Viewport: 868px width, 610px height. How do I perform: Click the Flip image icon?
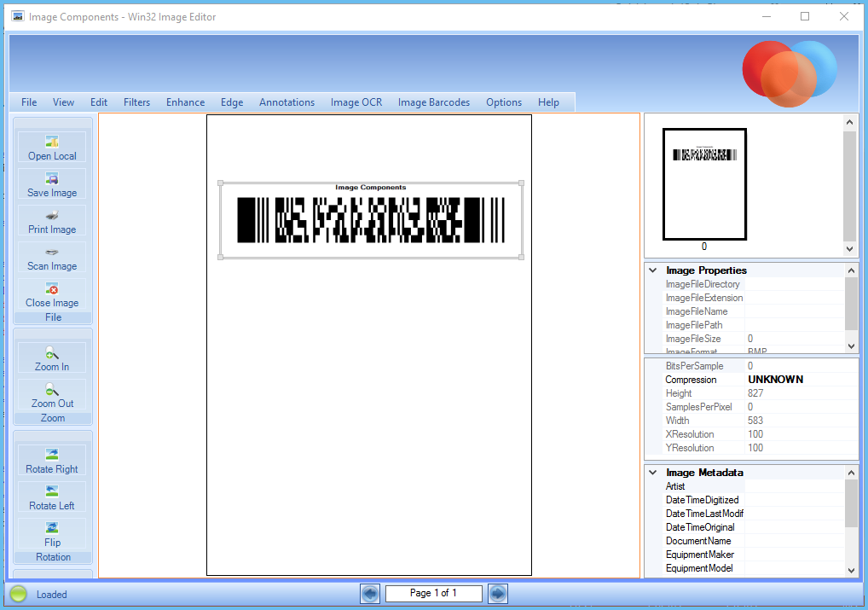click(52, 528)
